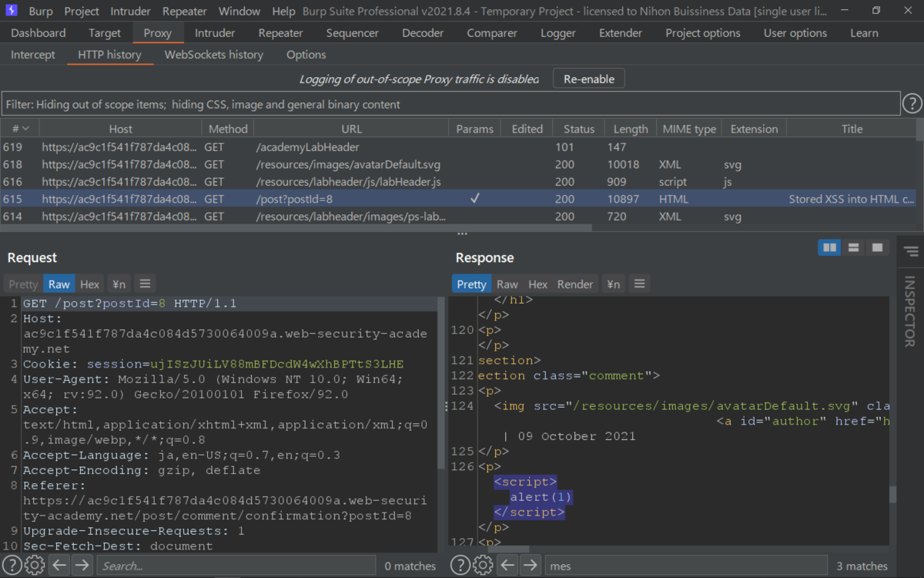
Task: Click the Request search input field
Action: click(236, 566)
